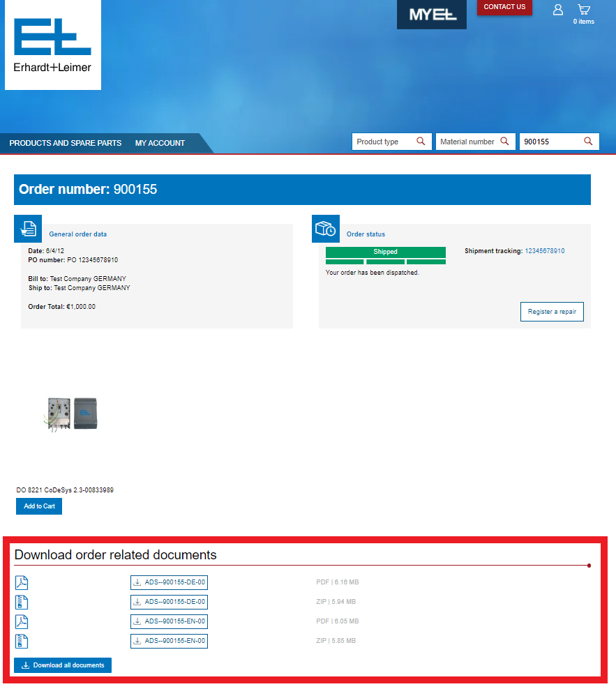Click search magnifier beside 900155
This screenshot has height=689, width=616.
[x=588, y=142]
